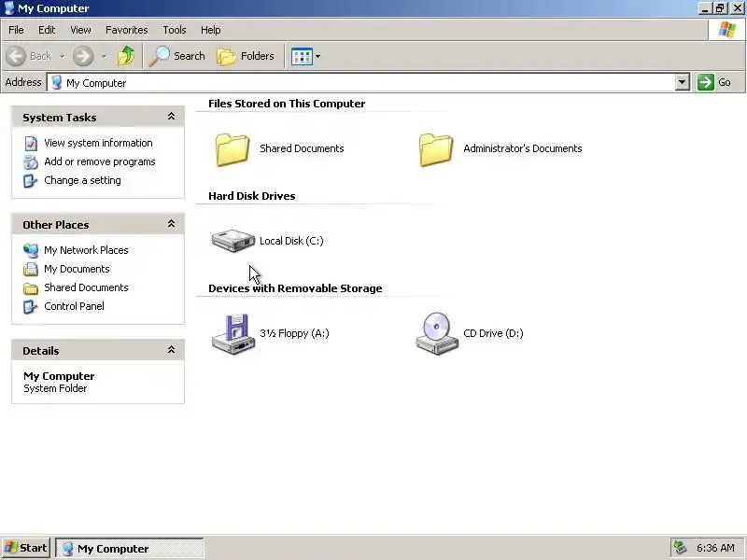747x560 pixels.
Task: Open the Edit menu
Action: click(x=47, y=30)
